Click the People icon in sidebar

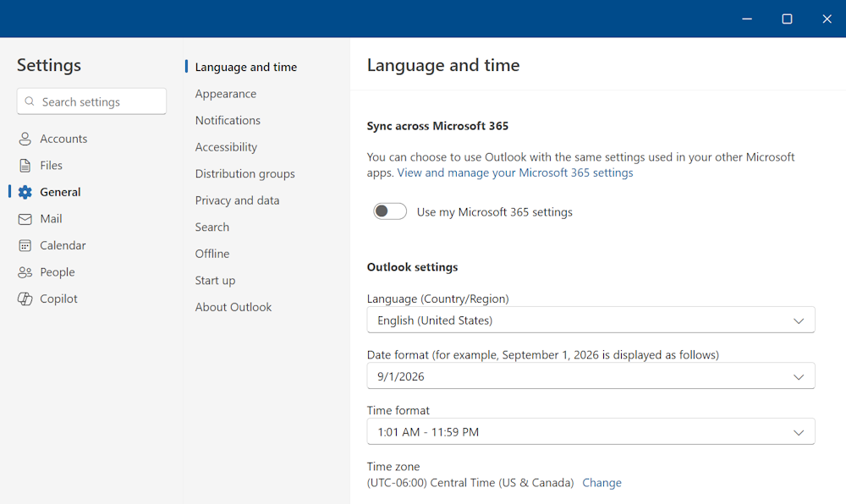[x=25, y=272]
